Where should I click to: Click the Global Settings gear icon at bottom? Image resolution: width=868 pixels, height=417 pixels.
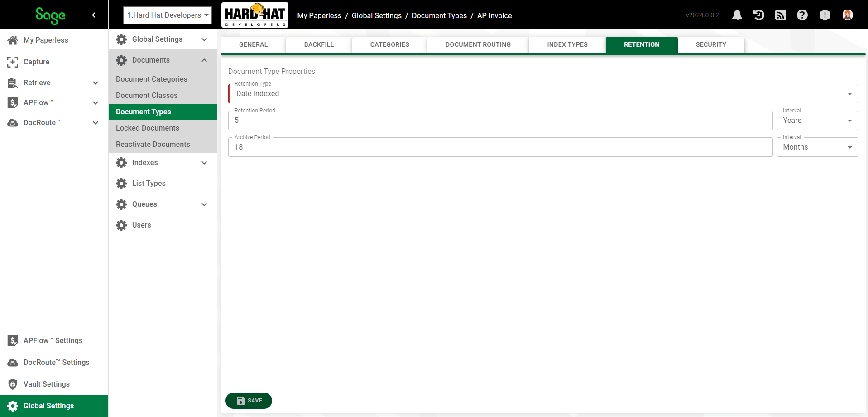13,406
